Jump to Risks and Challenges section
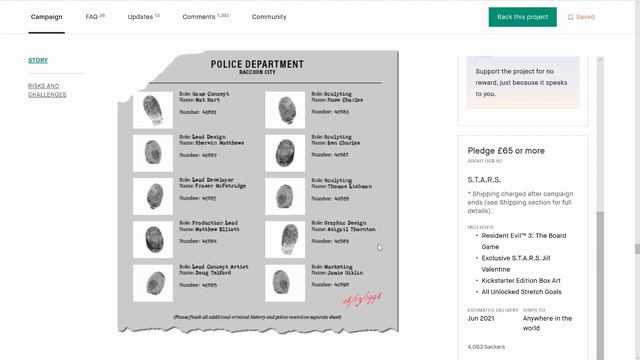640x360 pixels. [x=47, y=90]
